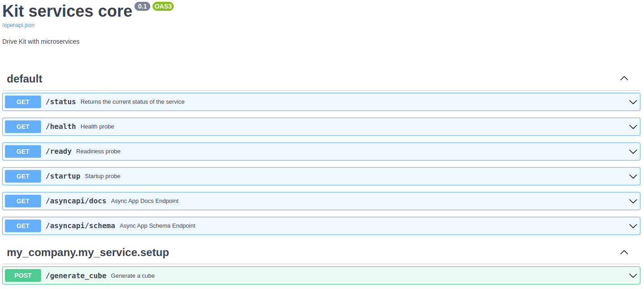Screen dimensions: 644x289
Task: Expand the /asyncapi/docs row arrow
Action: pos(633,201)
